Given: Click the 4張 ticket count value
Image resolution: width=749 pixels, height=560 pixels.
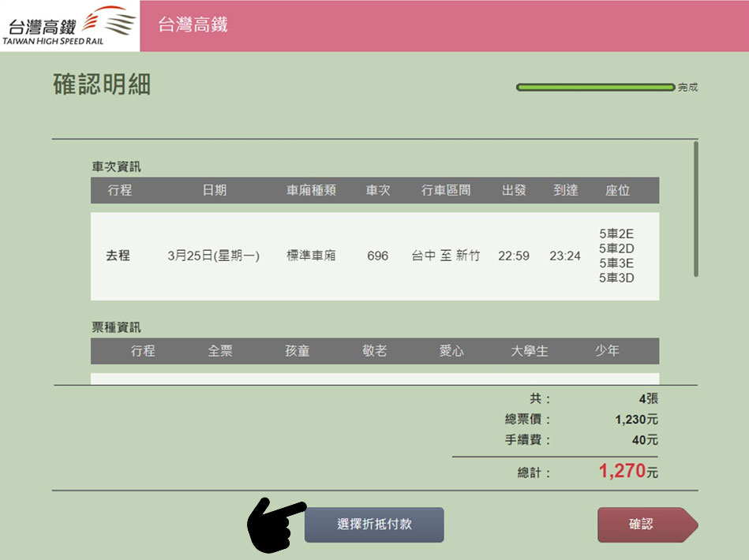Looking at the screenshot, I should (649, 398).
